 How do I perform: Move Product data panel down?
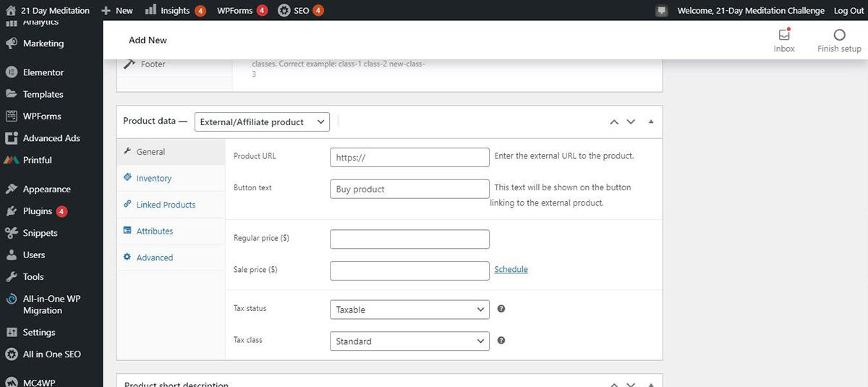(631, 122)
